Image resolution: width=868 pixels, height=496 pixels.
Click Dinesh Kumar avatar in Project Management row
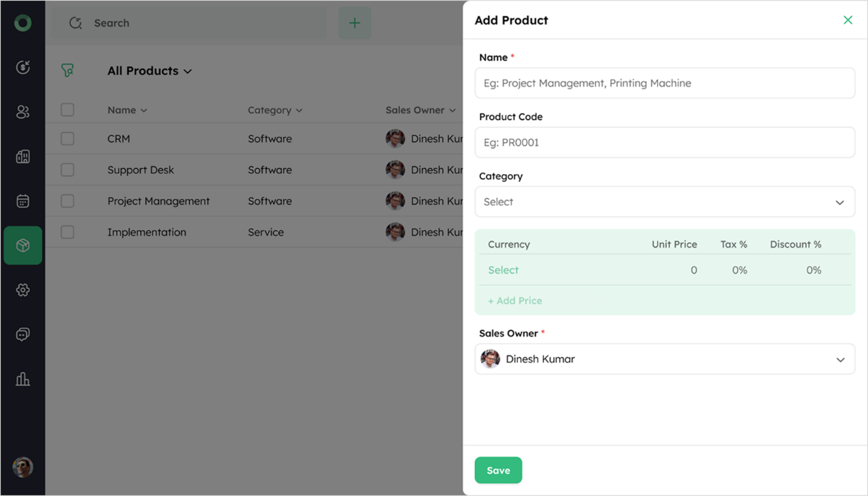[395, 201]
